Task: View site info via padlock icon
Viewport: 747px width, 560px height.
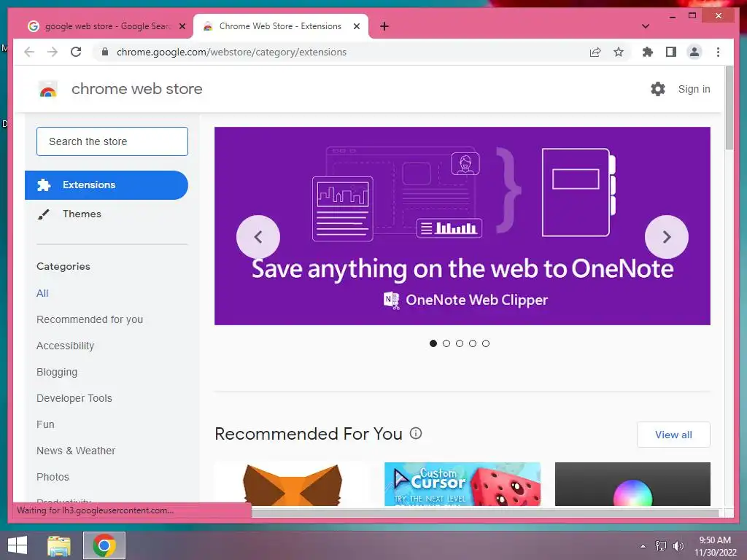Action: 105,52
